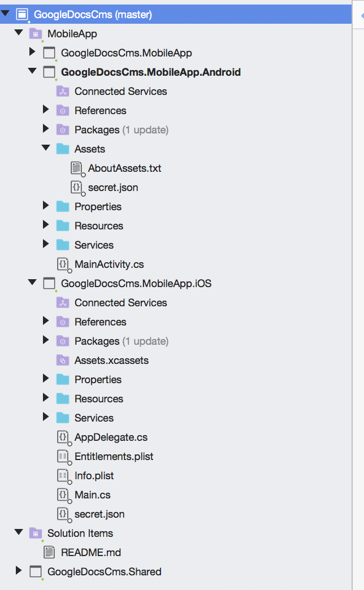The image size is (364, 590).
Task: Click Android Connected Services folder icon
Action: [x=63, y=92]
